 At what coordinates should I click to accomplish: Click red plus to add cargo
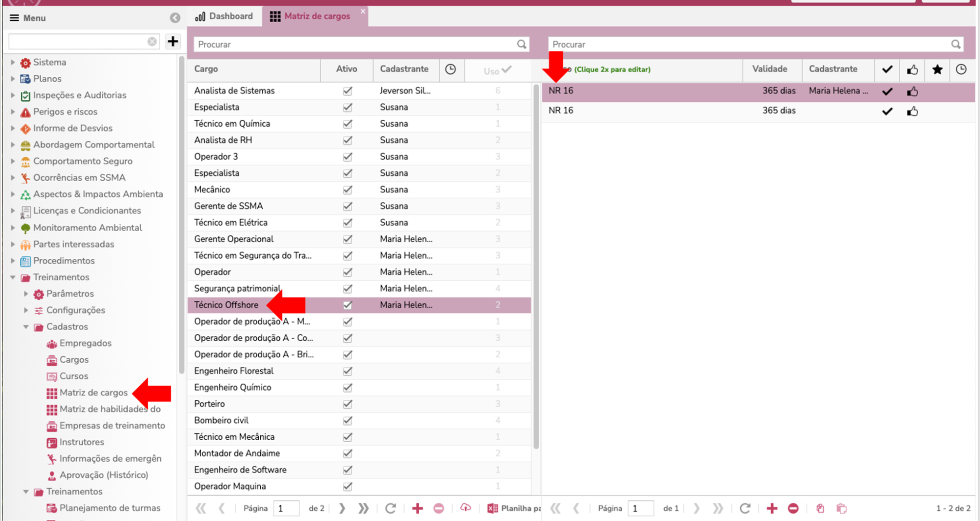[x=417, y=508]
